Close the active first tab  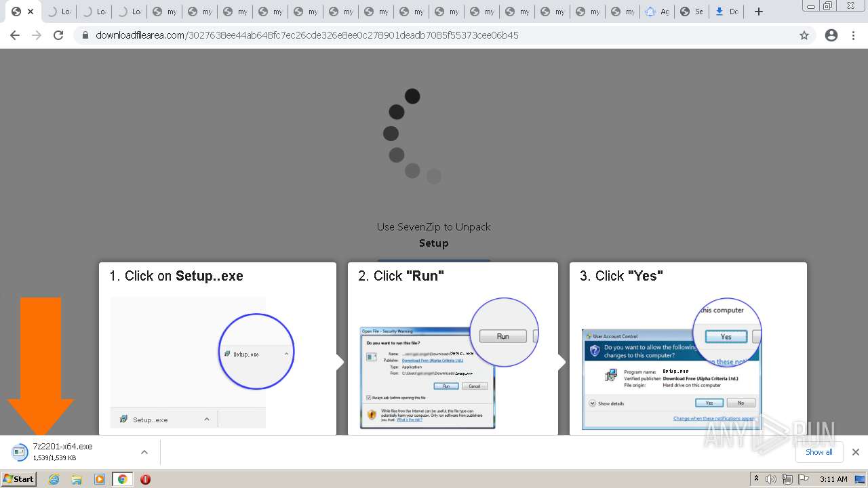click(31, 12)
